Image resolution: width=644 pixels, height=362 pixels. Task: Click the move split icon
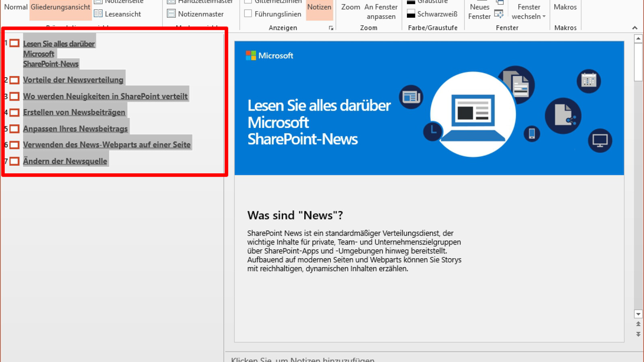[499, 14]
